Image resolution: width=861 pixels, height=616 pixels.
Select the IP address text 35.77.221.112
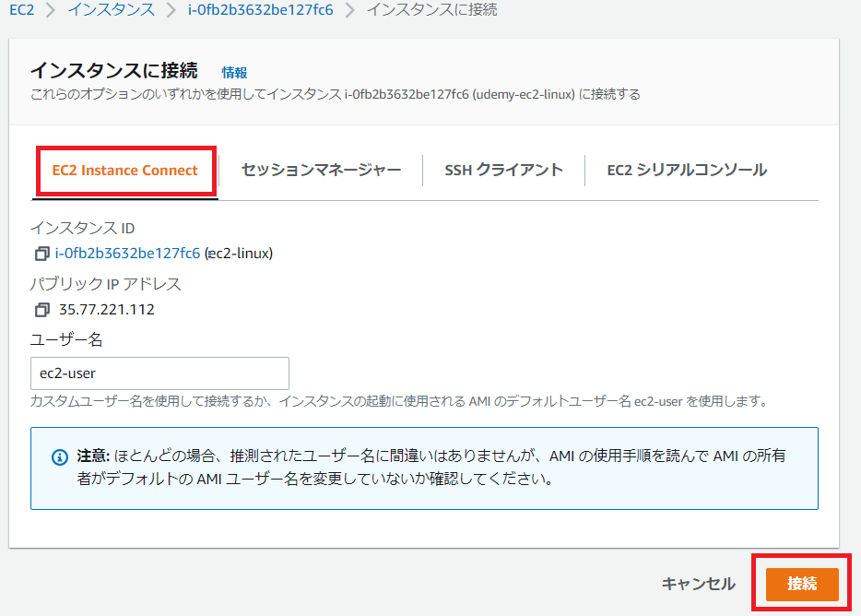click(107, 310)
